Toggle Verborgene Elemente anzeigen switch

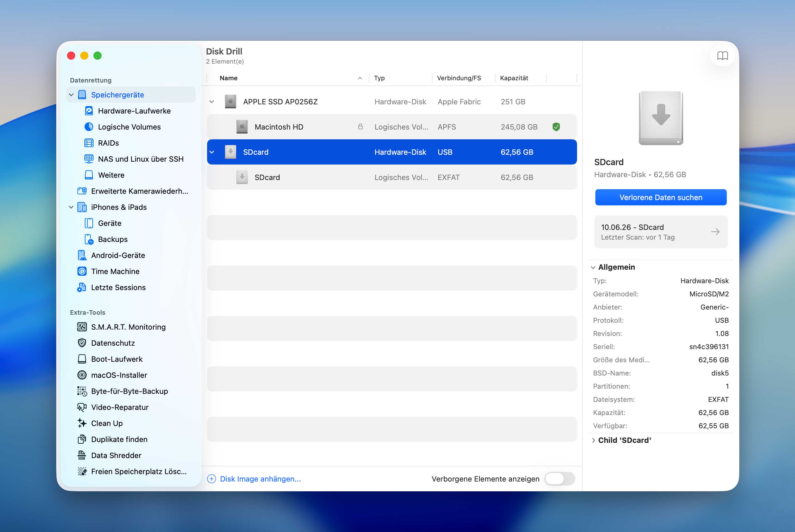coord(560,479)
